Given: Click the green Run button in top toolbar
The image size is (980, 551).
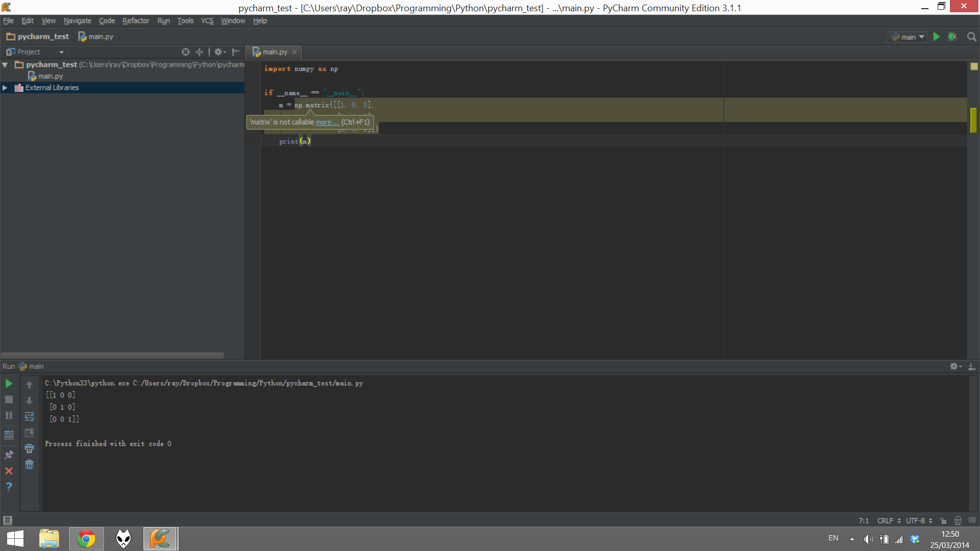Looking at the screenshot, I should (936, 37).
